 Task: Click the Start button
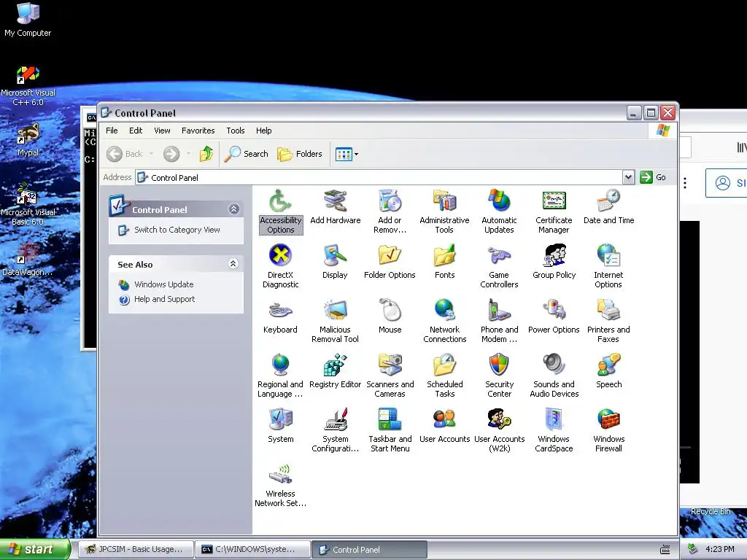pos(34,549)
